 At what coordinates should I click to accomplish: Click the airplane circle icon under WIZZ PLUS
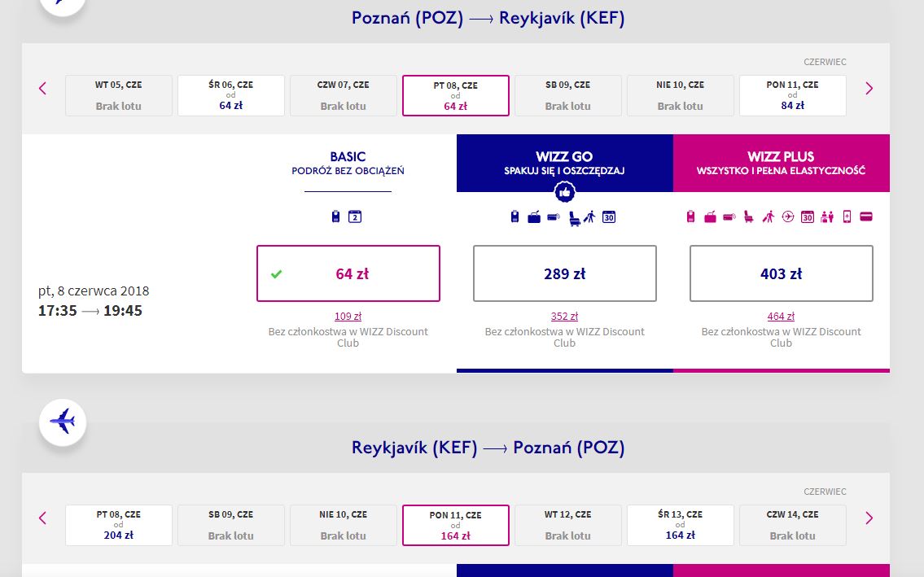pos(788,216)
